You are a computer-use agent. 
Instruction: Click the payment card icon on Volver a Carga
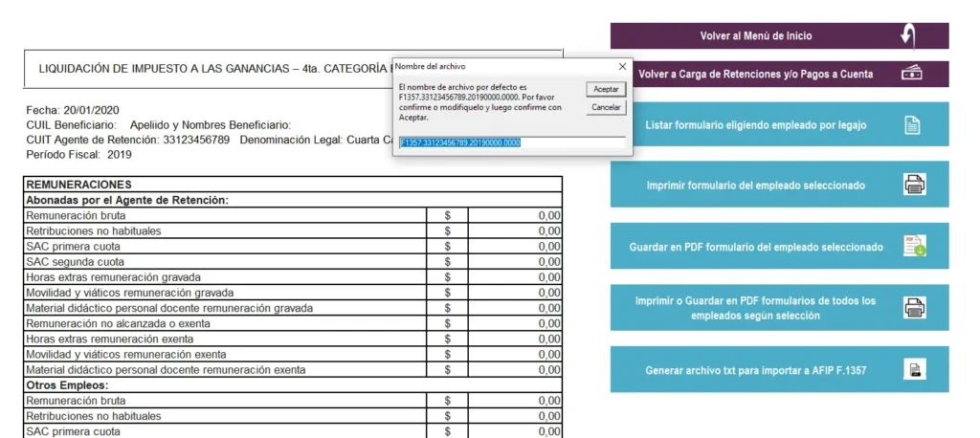pyautogui.click(x=912, y=74)
